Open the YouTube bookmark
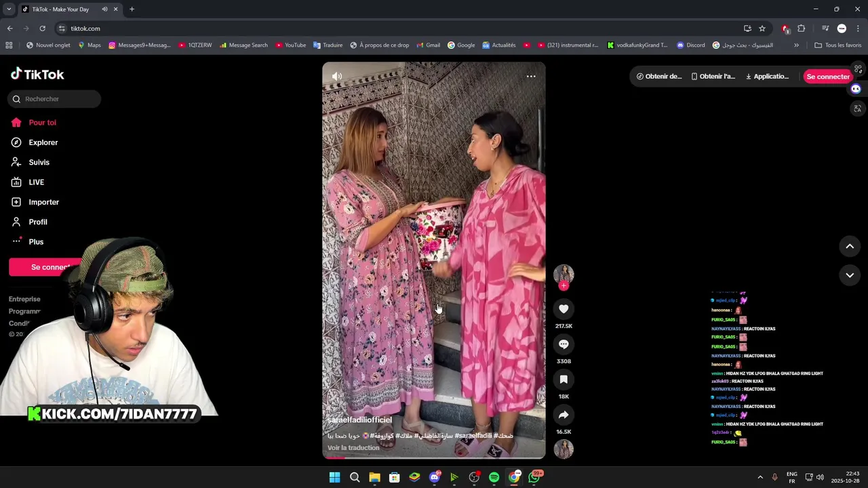 pyautogui.click(x=290, y=45)
